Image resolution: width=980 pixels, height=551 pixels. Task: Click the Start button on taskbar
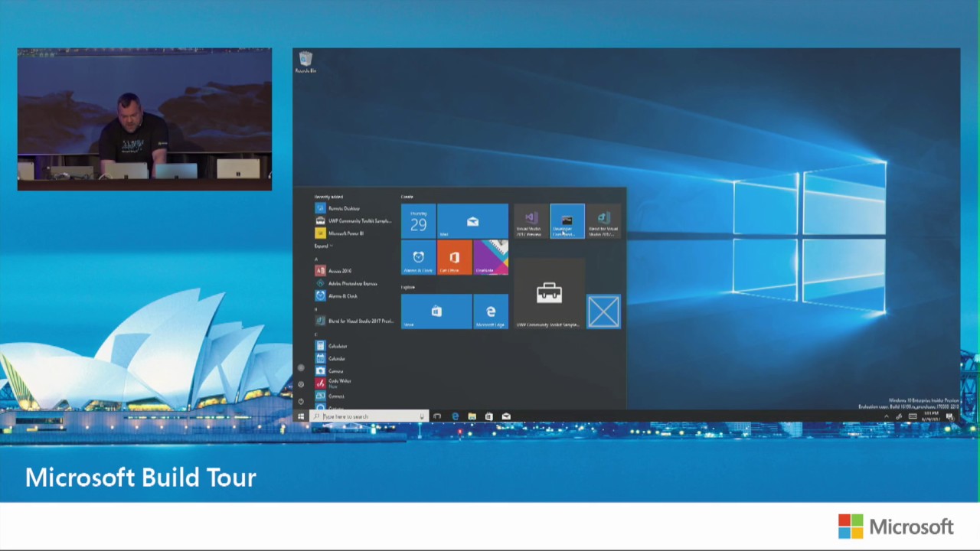click(301, 416)
